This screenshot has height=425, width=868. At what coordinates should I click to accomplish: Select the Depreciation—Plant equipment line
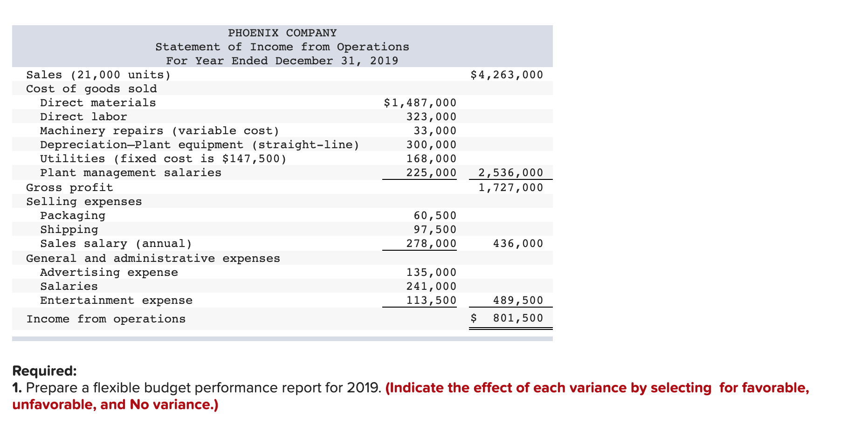point(200,144)
